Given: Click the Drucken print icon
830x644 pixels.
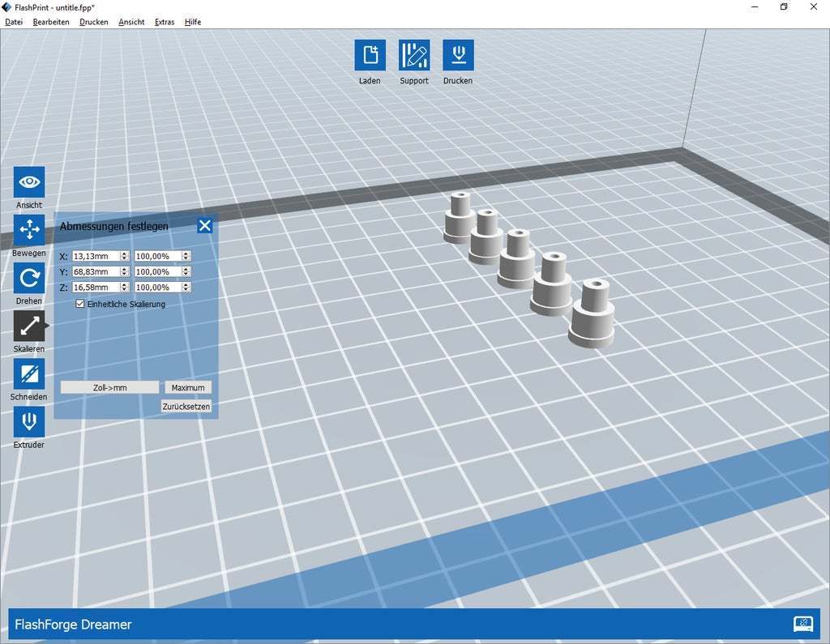Looking at the screenshot, I should pos(459,55).
